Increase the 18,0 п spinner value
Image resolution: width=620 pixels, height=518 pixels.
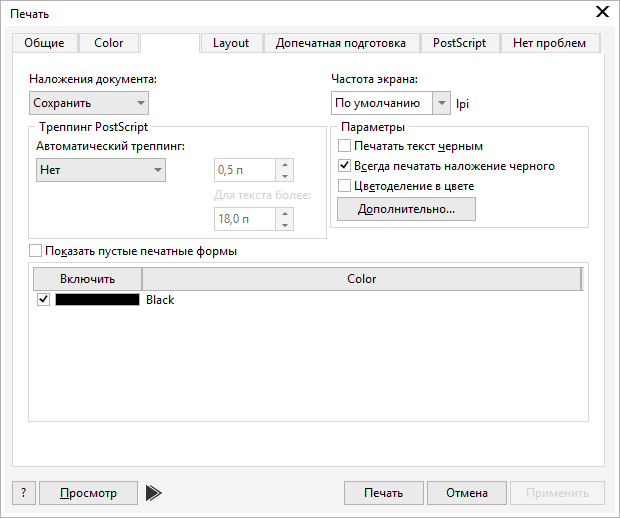click(x=285, y=213)
